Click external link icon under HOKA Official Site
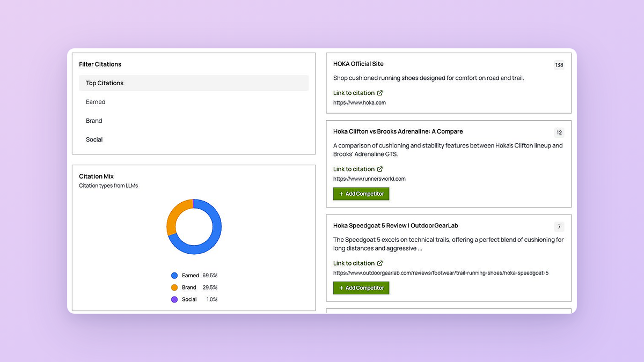644x362 pixels. [380, 93]
